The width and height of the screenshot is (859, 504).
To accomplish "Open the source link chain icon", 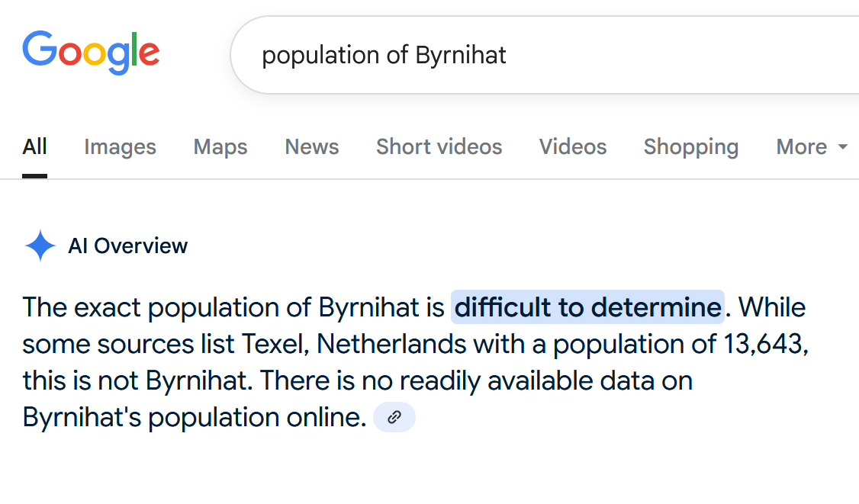I will point(394,417).
